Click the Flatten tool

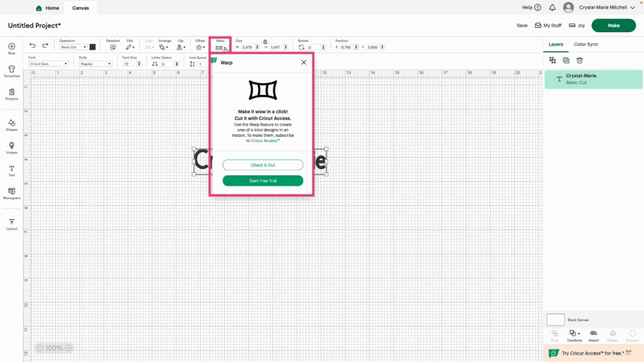(613, 336)
